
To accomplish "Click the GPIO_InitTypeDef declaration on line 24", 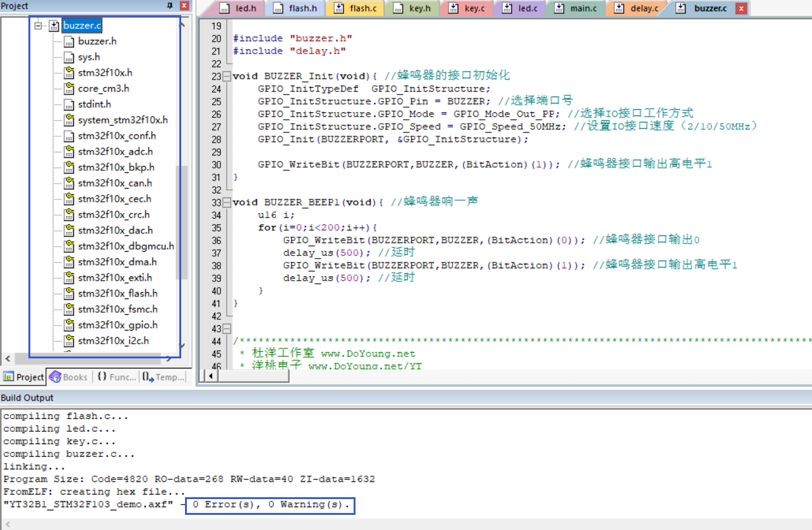I will point(374,89).
